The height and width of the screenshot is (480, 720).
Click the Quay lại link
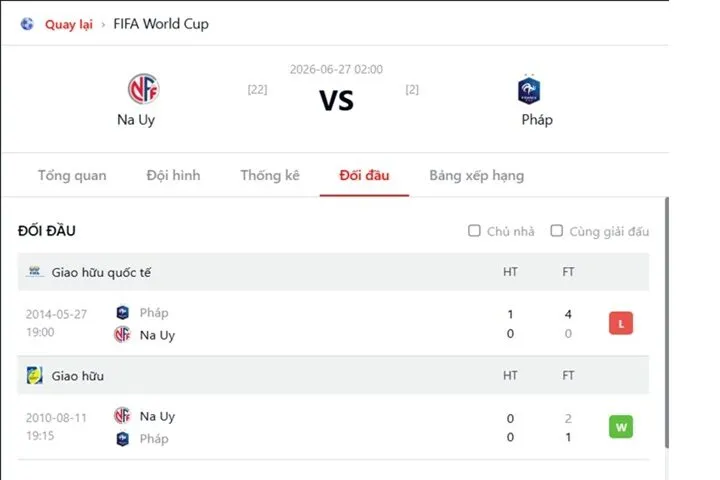tap(69, 24)
